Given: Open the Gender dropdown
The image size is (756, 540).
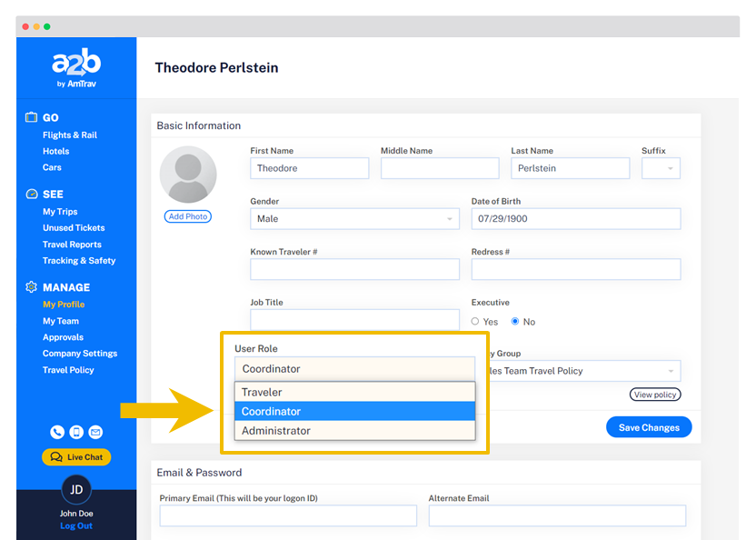Looking at the screenshot, I should 354,219.
